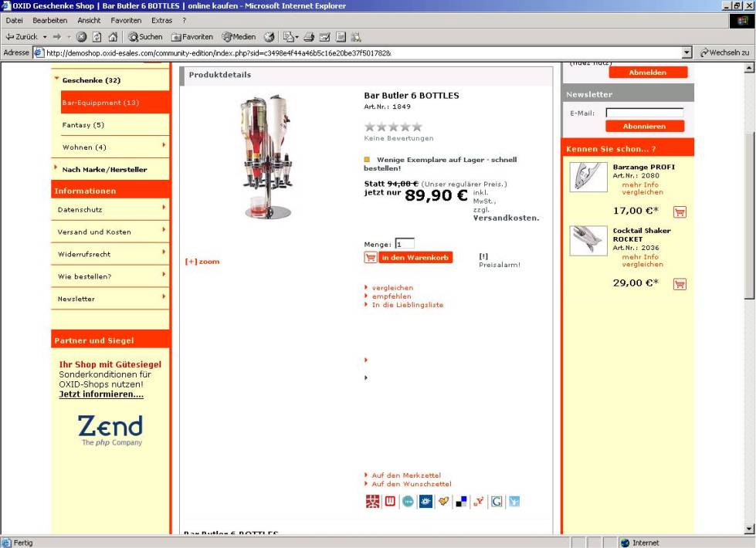Open the Extras menu
This screenshot has height=548, width=756.
(x=161, y=20)
